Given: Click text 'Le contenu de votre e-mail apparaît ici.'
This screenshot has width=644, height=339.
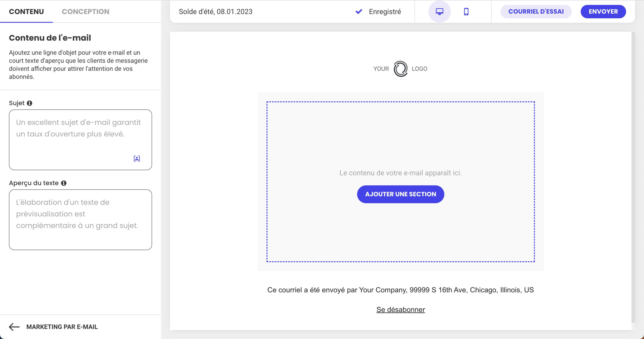Looking at the screenshot, I should coord(400,173).
